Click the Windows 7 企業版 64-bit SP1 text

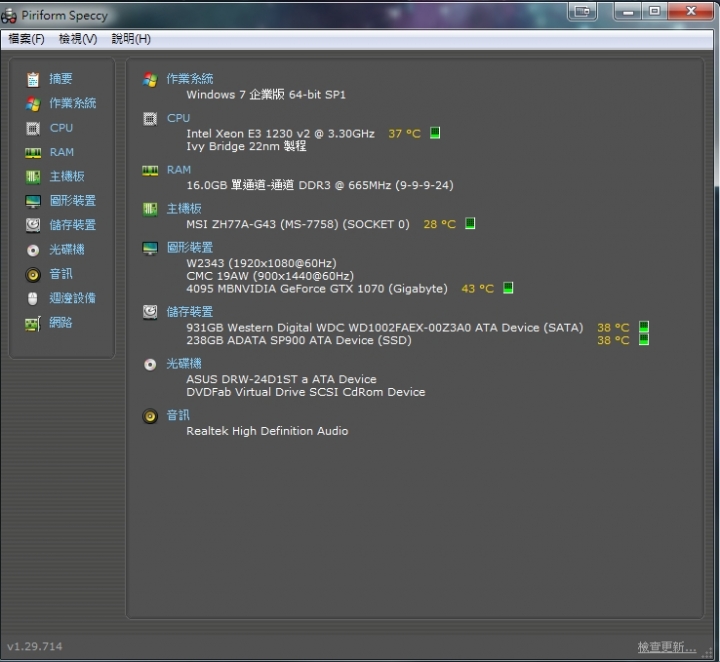[266, 95]
